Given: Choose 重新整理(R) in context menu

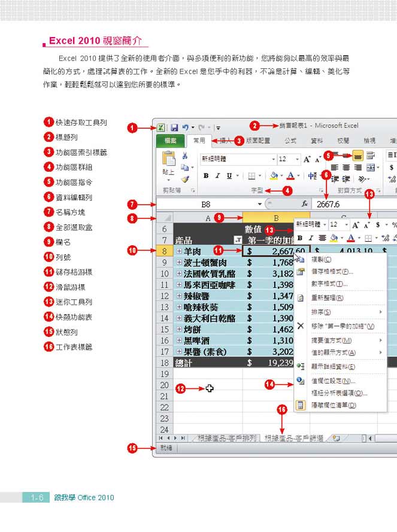Looking at the screenshot, I should [x=340, y=297].
